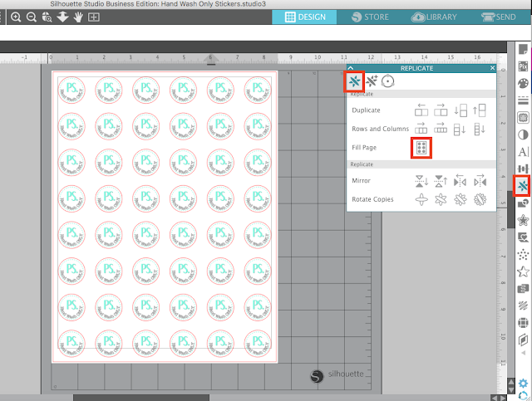Click the Fit to Window icon
This screenshot has height=401, width=532.
point(94,17)
